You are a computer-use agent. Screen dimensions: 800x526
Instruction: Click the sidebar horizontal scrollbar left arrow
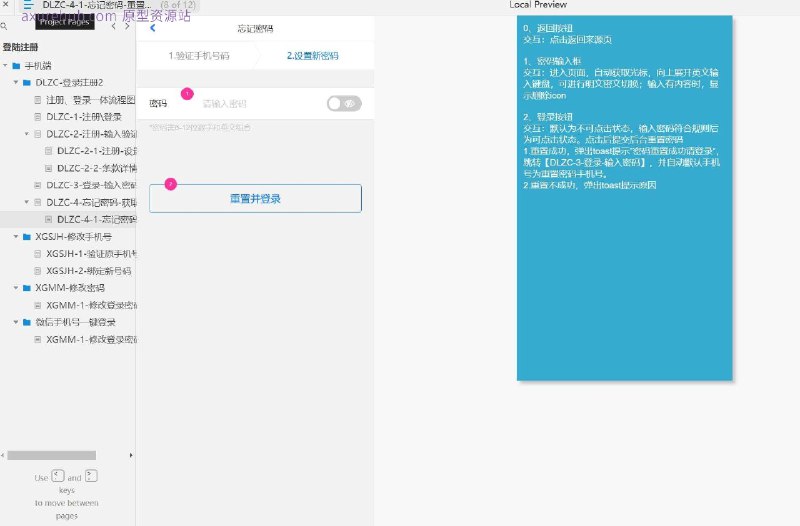(x=3, y=455)
